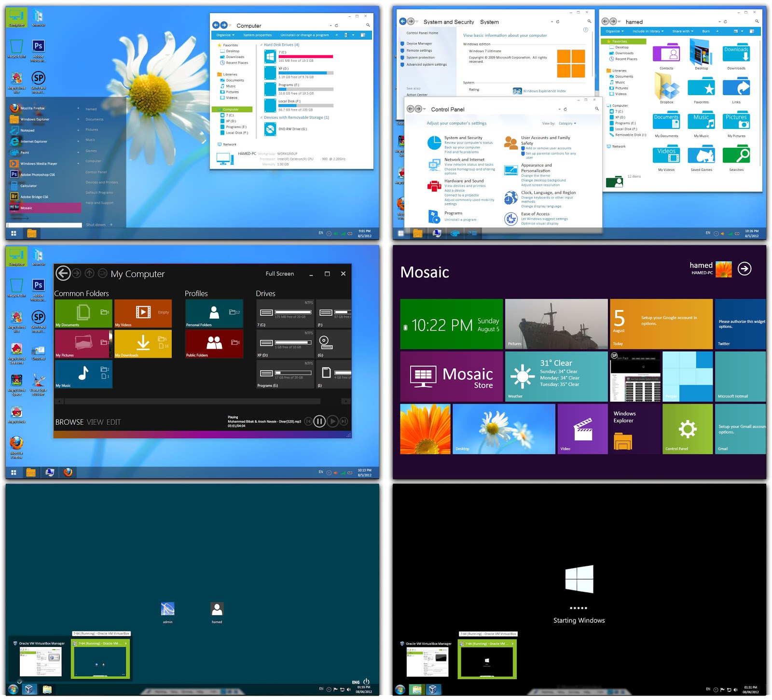Pause the playing Diver mp3 track

coord(319,421)
